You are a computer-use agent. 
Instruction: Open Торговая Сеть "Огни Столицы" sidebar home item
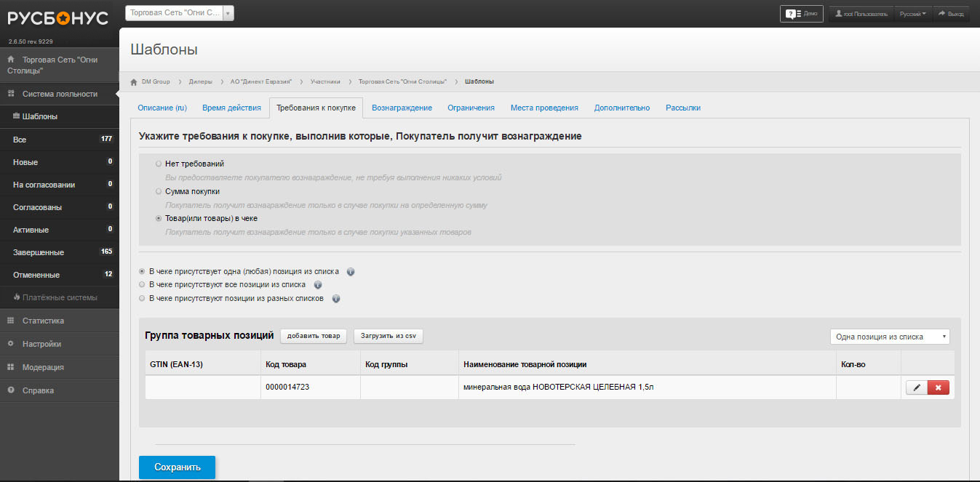tap(59, 65)
